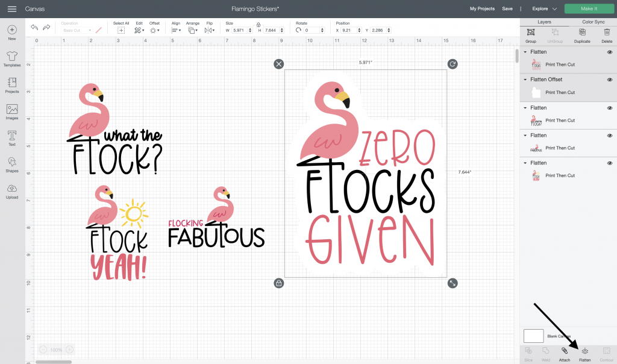Screen dimensions: 617x364
Task: Open the Edit tool menu
Action: 139,30
